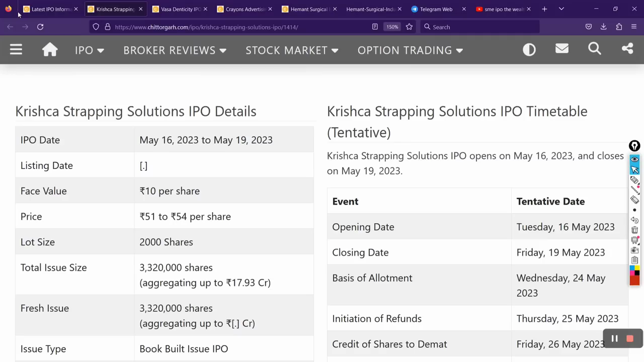Click 'Thursday, 25 May 2023' refund date
The image size is (644, 362).
click(568, 319)
